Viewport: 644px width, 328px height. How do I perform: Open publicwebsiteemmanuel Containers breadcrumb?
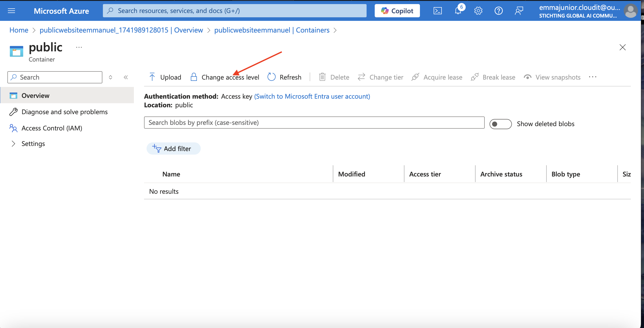point(272,30)
